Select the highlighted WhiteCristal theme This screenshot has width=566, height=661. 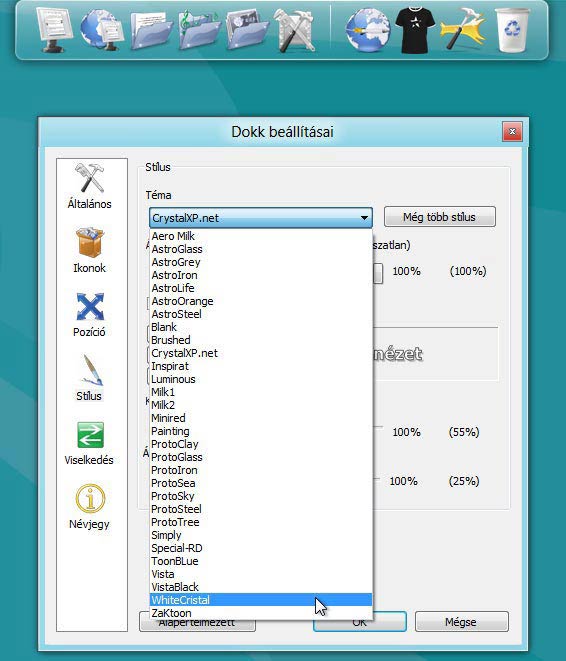click(261, 600)
